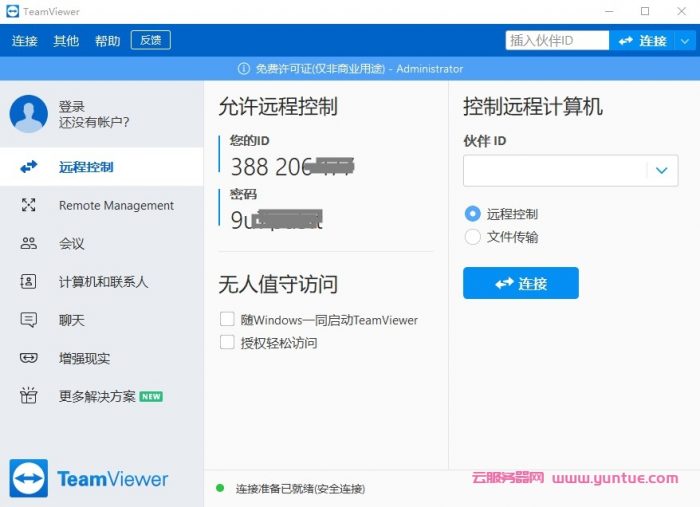Click the 反馈 feedback button
Image resolution: width=700 pixels, height=507 pixels.
[150, 40]
